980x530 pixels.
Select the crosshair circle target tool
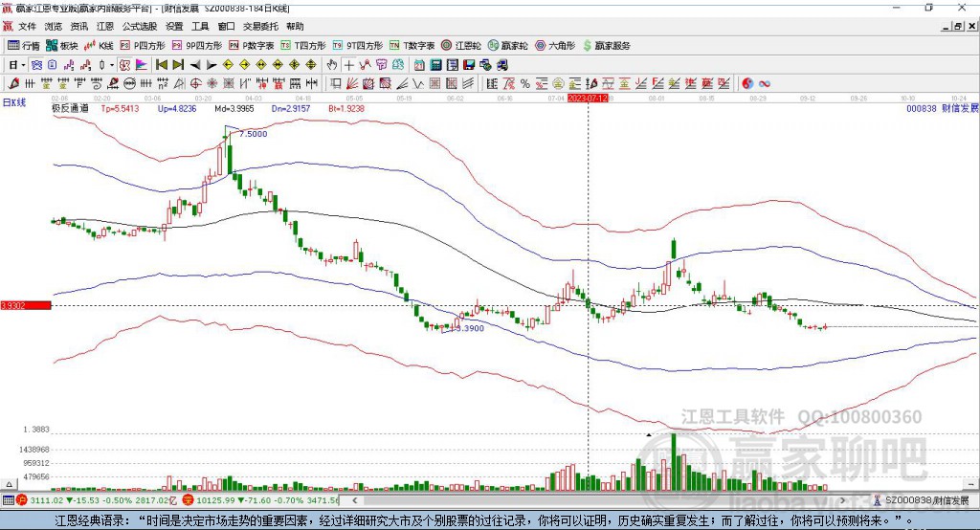(195, 84)
